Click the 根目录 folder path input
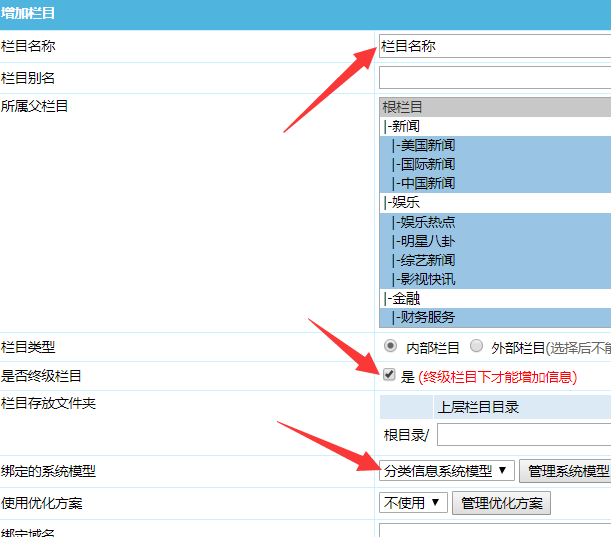The image size is (611, 537). coord(524,435)
